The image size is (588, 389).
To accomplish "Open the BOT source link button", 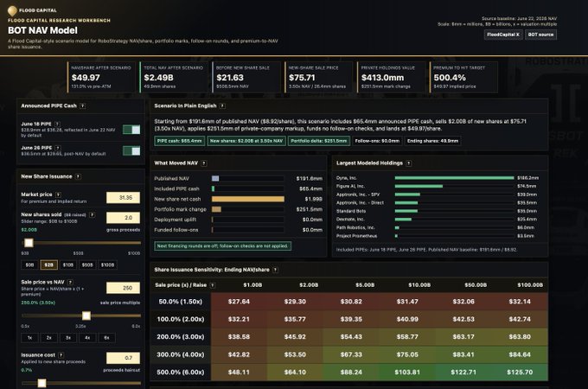I will tap(540, 35).
